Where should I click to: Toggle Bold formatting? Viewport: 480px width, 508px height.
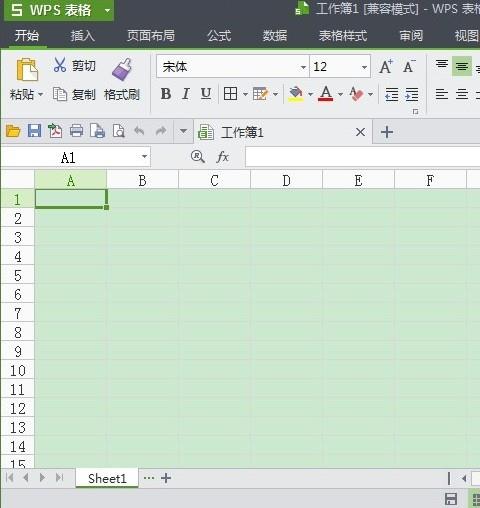[166, 94]
